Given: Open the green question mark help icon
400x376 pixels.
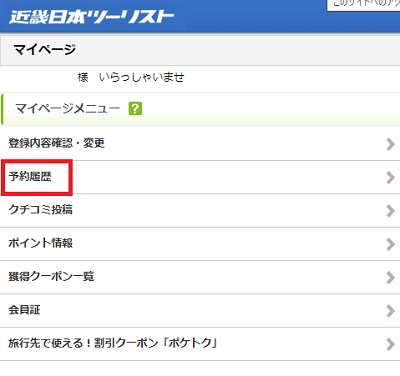Looking at the screenshot, I should pos(135,109).
